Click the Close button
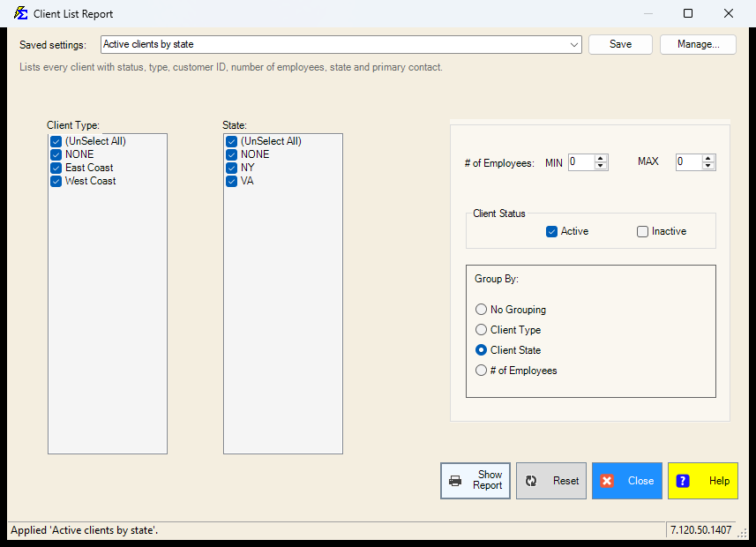The image size is (756, 547). [627, 481]
